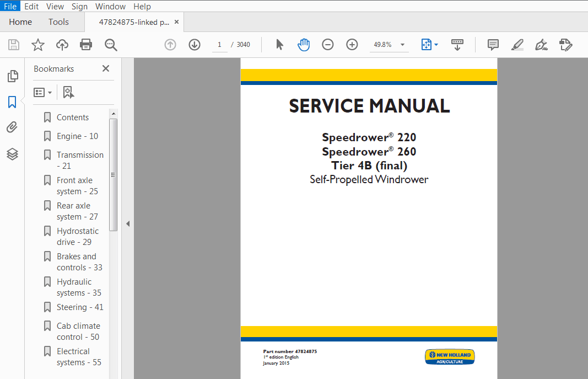Click the upload to cloud icon
The height and width of the screenshot is (379, 588).
(x=62, y=45)
